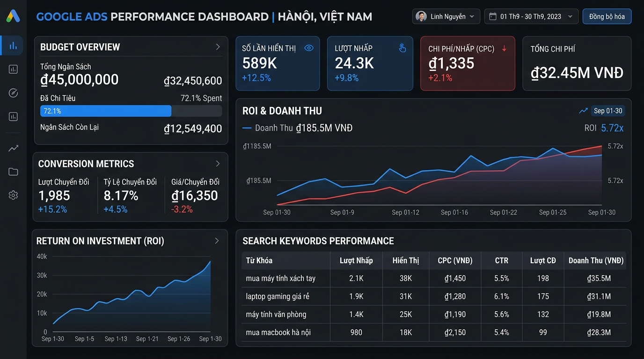Open the boxed chart icon directly below the gauge icon
Image resolution: width=644 pixels, height=359 pixels.
pyautogui.click(x=13, y=116)
